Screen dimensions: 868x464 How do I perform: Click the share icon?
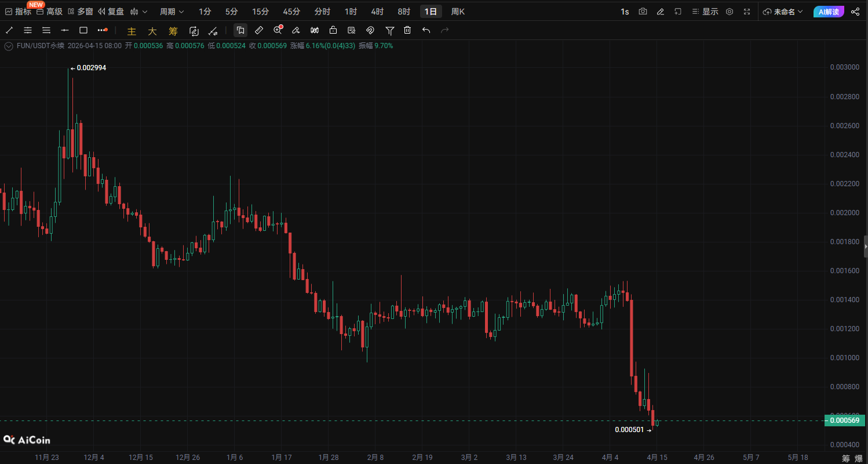pos(855,12)
